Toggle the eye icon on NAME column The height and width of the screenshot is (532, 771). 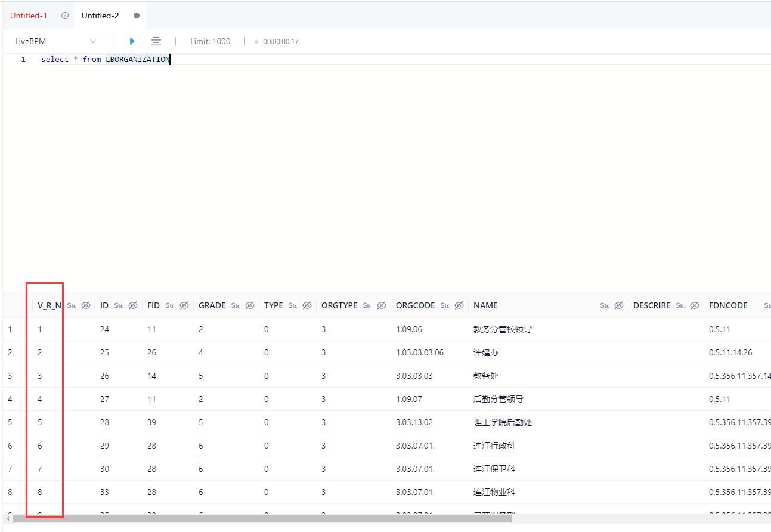pyautogui.click(x=619, y=305)
